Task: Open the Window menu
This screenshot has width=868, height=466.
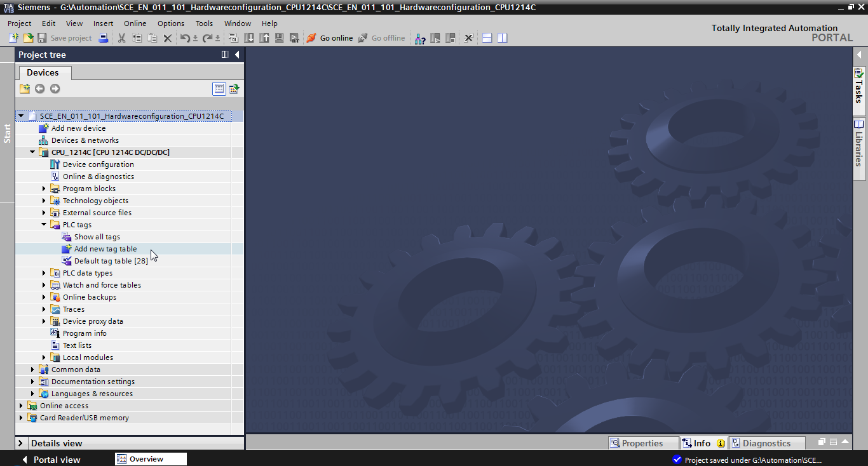Action: pyautogui.click(x=238, y=23)
